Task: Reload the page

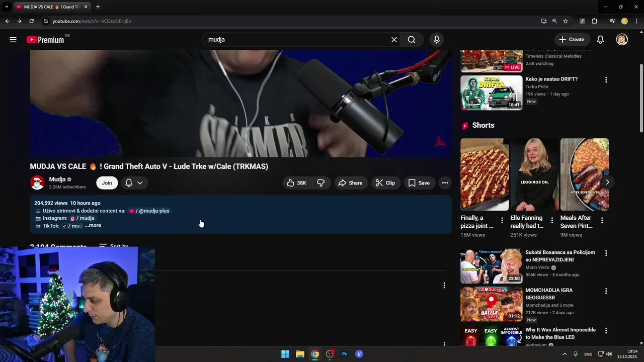Action: click(31, 21)
